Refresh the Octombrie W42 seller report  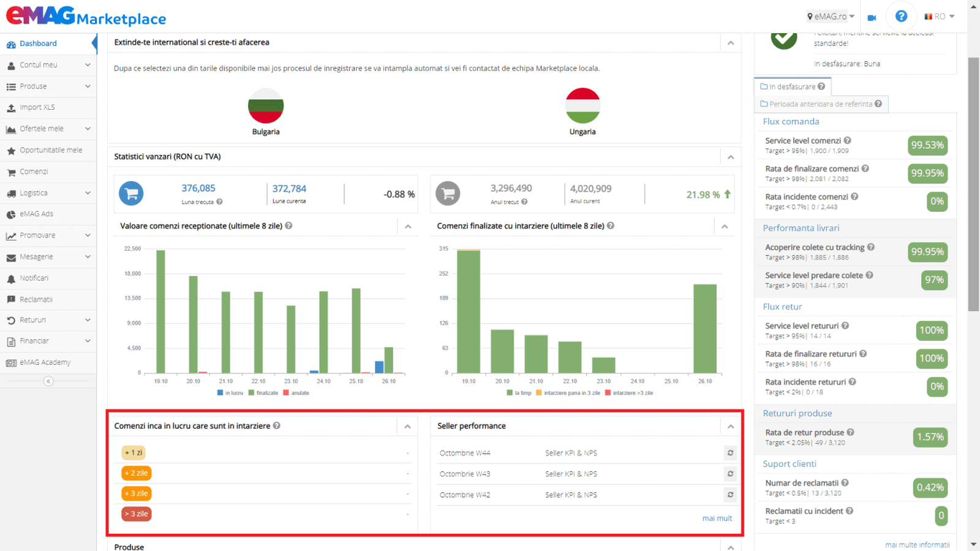pyautogui.click(x=730, y=495)
